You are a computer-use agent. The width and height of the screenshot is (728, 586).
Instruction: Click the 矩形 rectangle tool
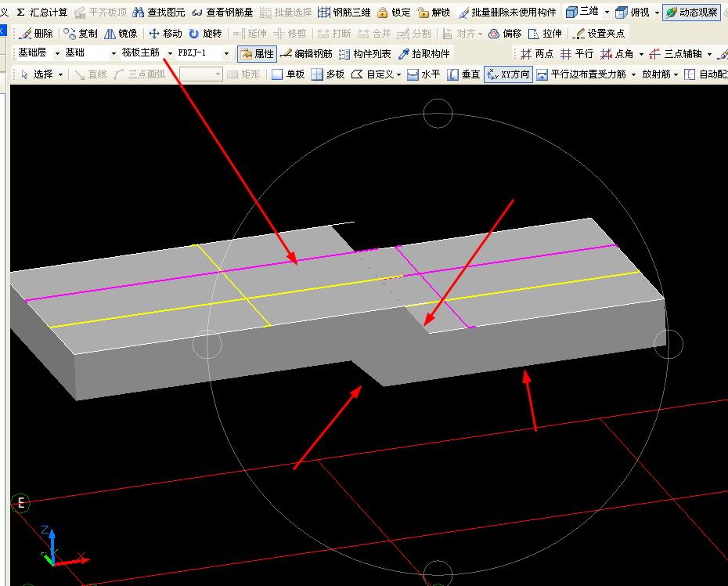244,74
